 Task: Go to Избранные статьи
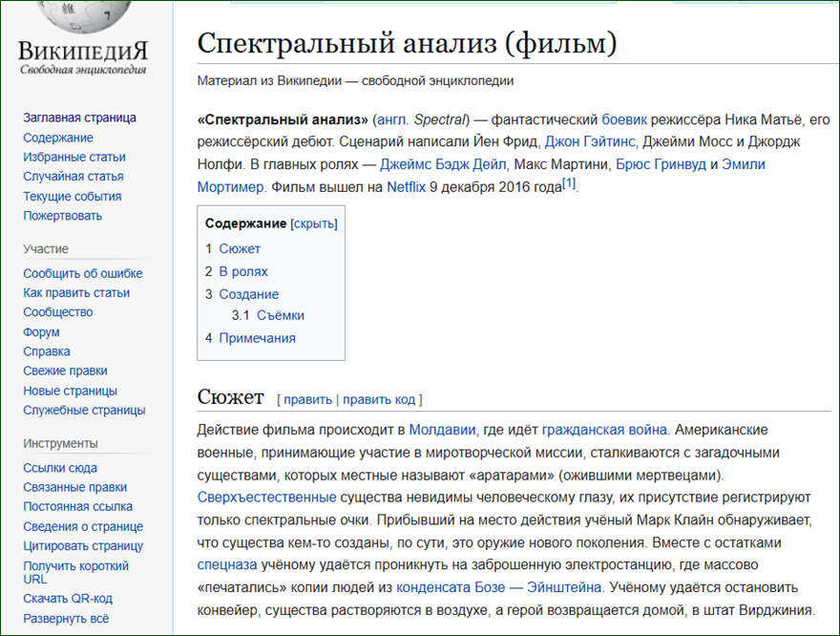pyautogui.click(x=73, y=157)
